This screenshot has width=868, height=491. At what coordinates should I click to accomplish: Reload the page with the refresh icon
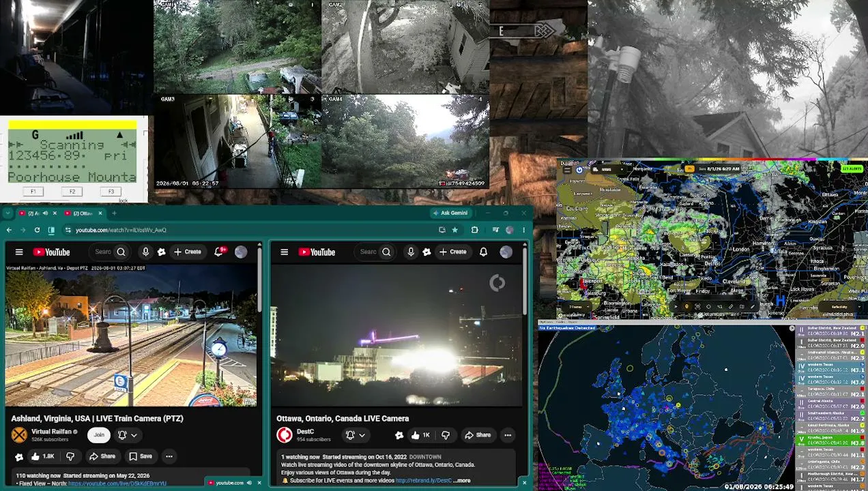(37, 230)
